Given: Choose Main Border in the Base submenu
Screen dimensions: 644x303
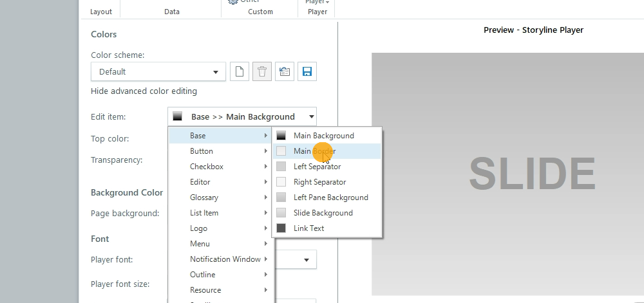Looking at the screenshot, I should coord(314,151).
